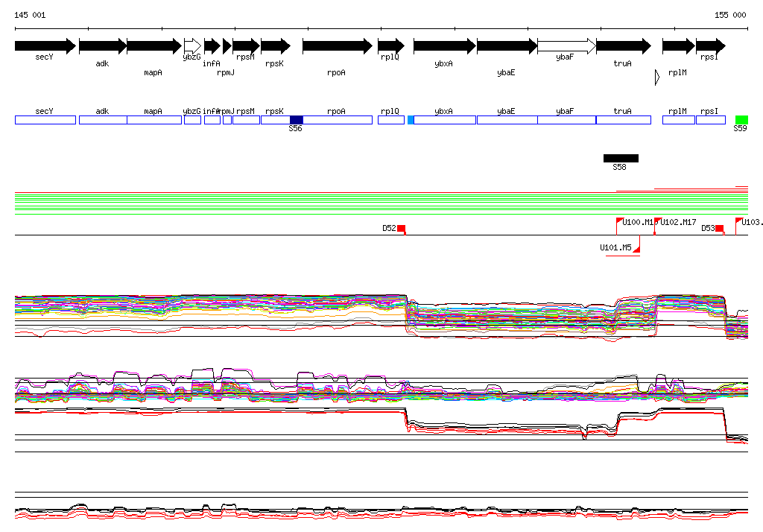This screenshot has width=763, height=532.
Task: Click the blue truA annotation box
Action: click(624, 120)
